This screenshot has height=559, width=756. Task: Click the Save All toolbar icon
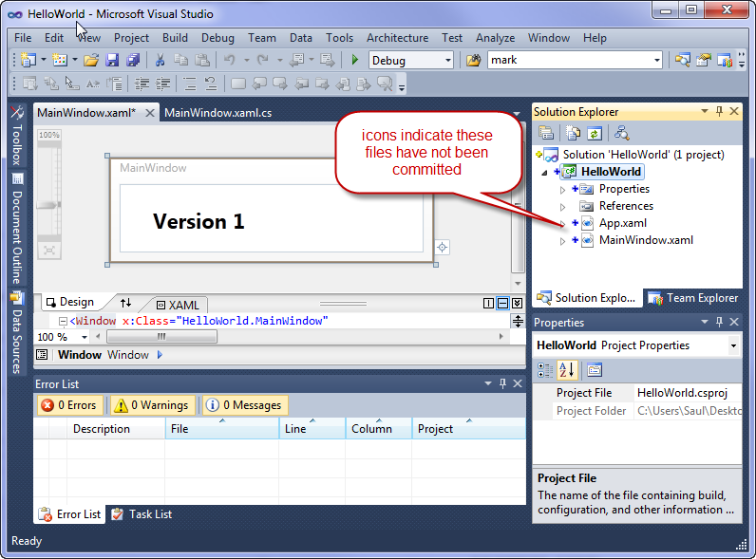point(133,60)
